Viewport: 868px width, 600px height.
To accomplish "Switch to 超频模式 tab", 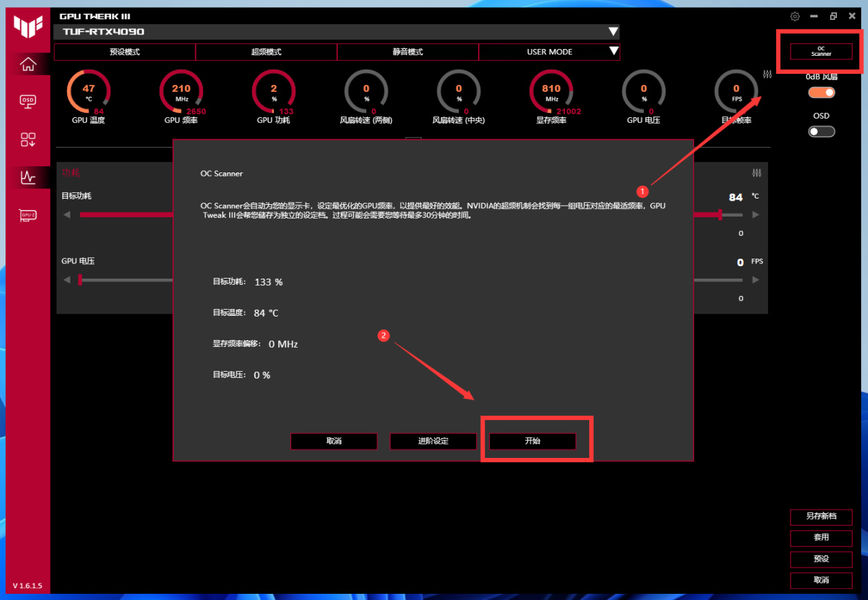I will pos(266,52).
